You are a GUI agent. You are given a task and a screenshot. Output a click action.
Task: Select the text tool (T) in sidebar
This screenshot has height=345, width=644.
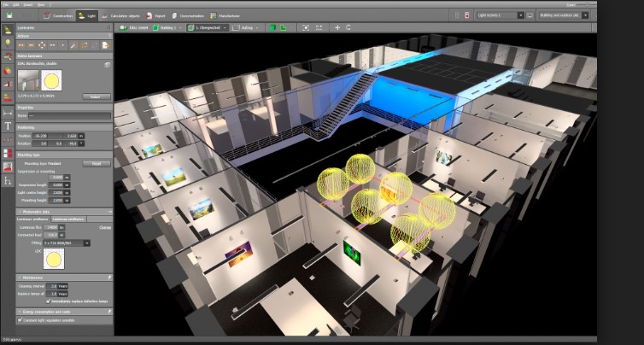(x=8, y=125)
